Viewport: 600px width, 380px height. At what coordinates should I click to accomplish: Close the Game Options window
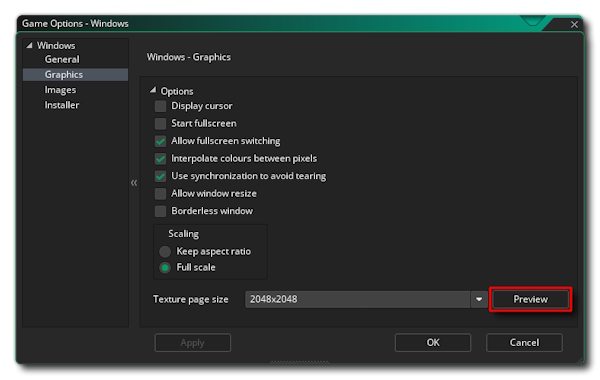pyautogui.click(x=574, y=24)
